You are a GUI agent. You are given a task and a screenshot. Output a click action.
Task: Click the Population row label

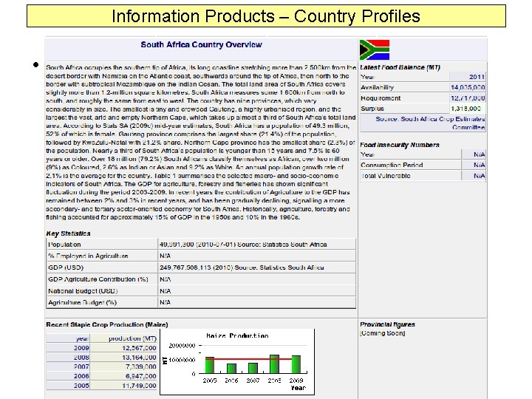[64, 245]
